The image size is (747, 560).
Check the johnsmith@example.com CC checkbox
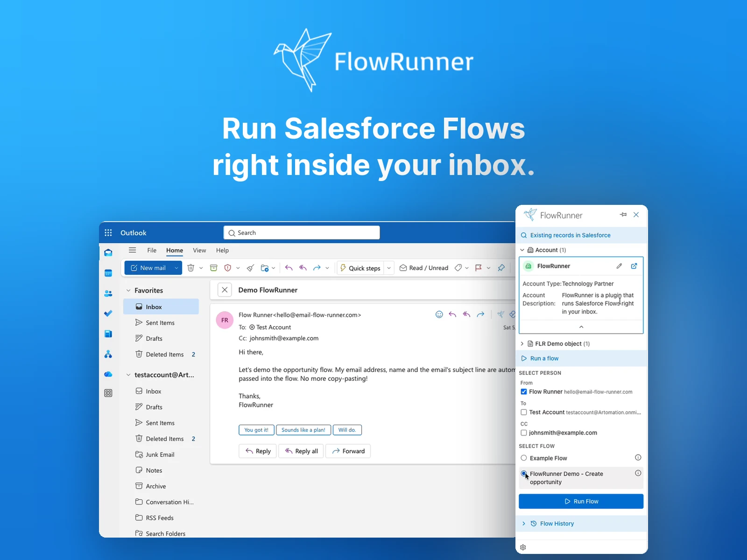(x=524, y=433)
